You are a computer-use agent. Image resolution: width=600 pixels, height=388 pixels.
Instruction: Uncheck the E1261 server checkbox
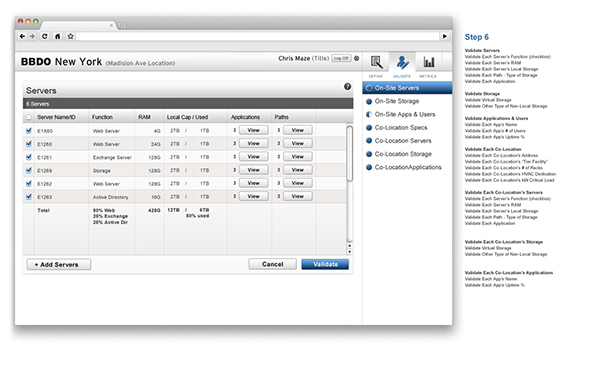[29, 157]
